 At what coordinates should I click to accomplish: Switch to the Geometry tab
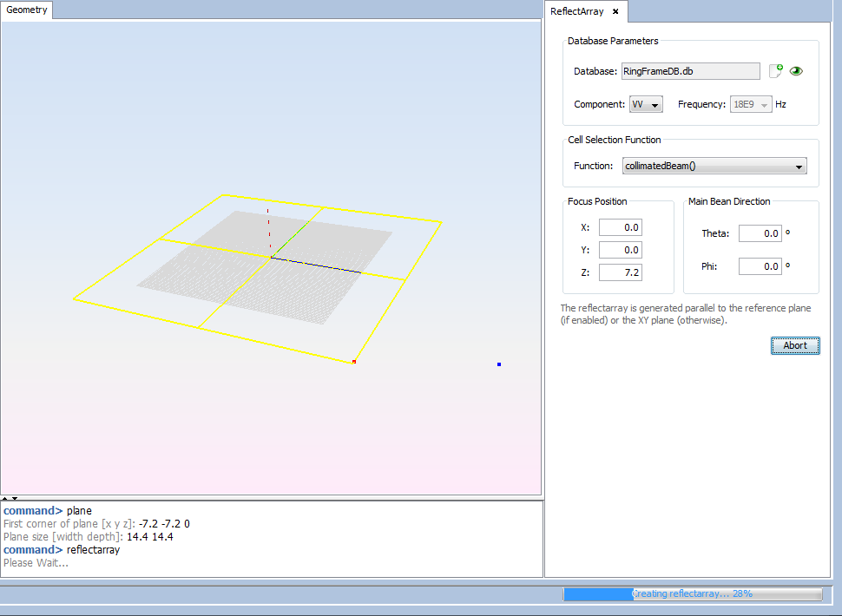pyautogui.click(x=27, y=10)
